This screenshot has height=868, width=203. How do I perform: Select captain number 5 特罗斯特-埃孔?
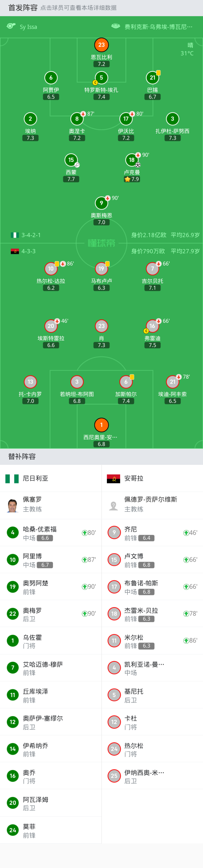point(101,78)
